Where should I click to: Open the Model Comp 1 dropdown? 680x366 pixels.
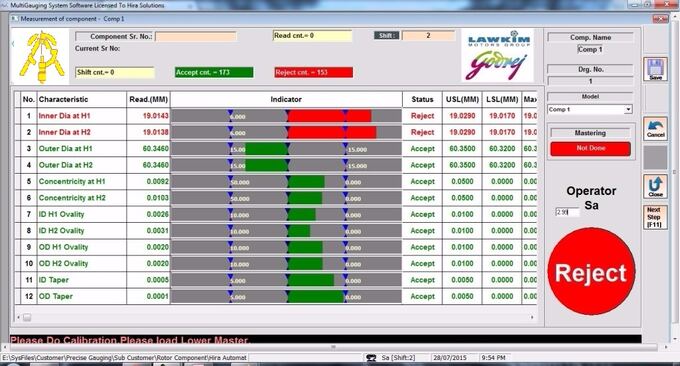click(x=628, y=110)
